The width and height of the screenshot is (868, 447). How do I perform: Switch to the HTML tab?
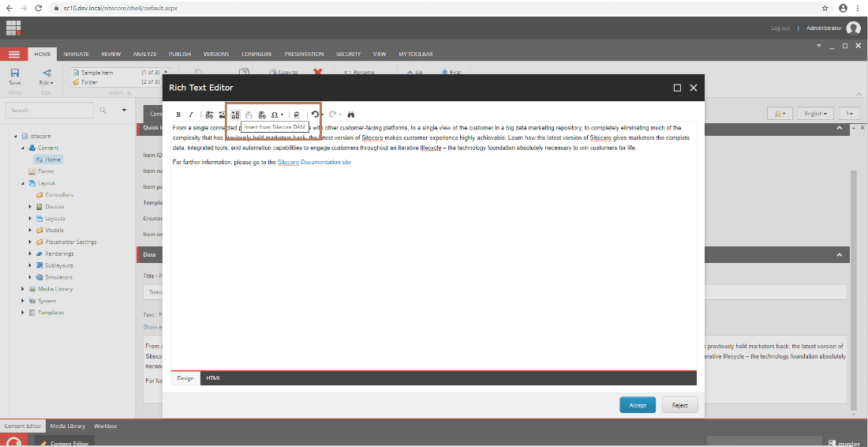pos(213,378)
